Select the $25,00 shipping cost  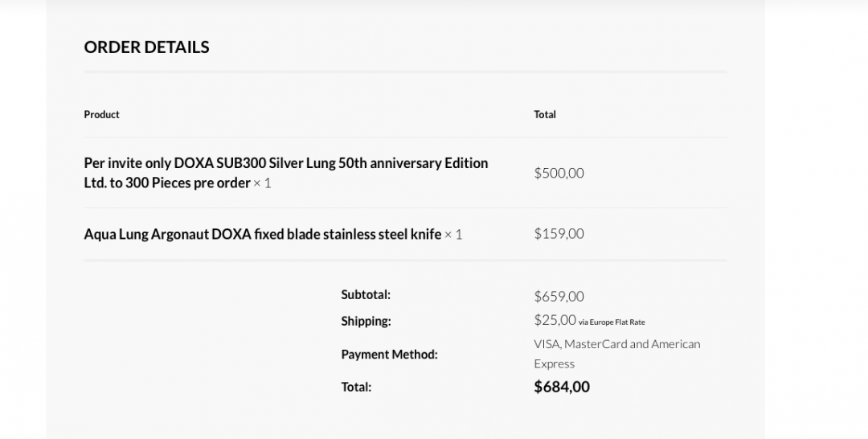tap(555, 320)
